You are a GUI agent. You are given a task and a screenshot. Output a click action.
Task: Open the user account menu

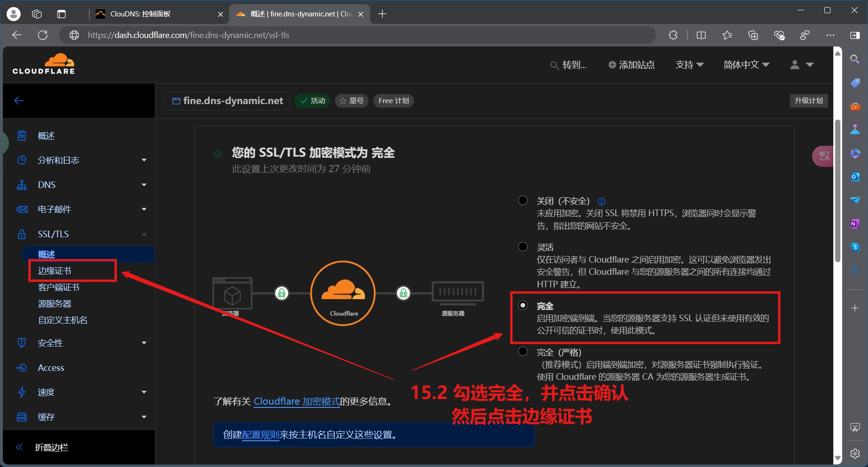click(801, 65)
